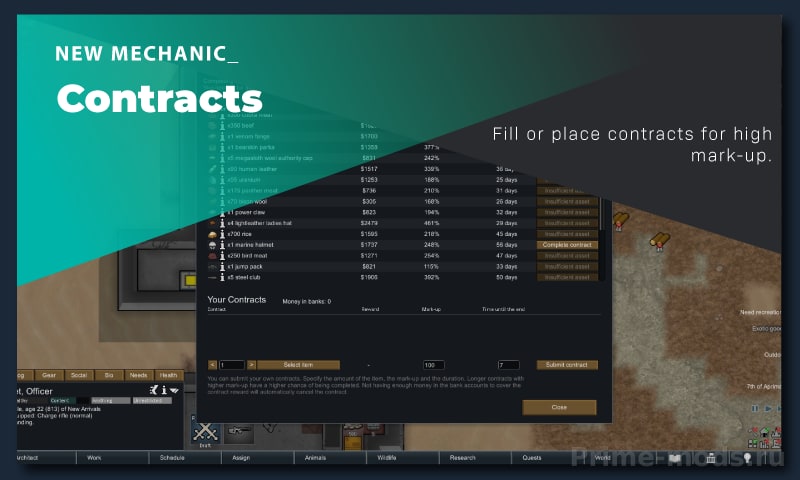Screen dimensions: 800x480
Task: Click Complete contract for marine helmet
Action: coord(567,245)
